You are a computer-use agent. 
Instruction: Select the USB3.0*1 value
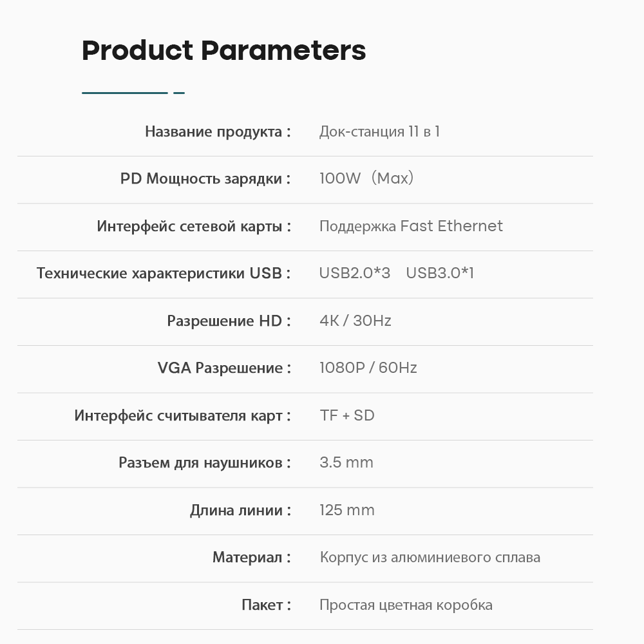(440, 273)
